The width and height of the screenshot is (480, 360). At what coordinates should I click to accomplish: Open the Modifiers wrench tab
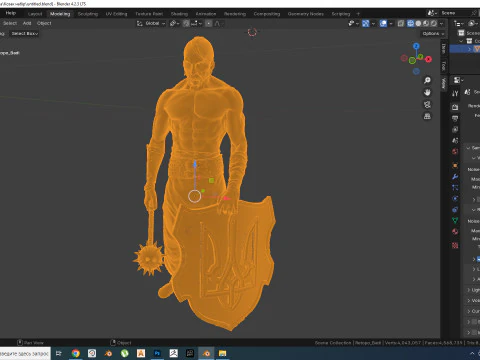coord(455,176)
